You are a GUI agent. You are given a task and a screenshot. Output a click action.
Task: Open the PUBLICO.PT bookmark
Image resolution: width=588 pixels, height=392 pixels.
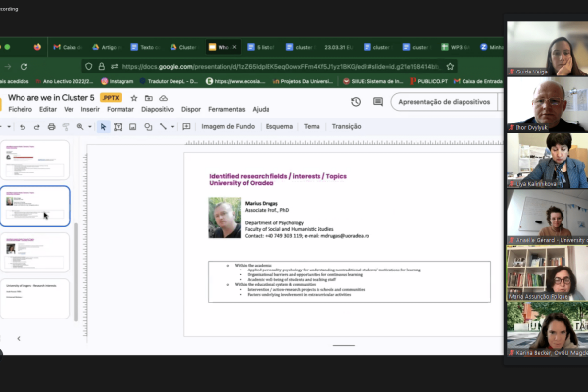(x=428, y=81)
